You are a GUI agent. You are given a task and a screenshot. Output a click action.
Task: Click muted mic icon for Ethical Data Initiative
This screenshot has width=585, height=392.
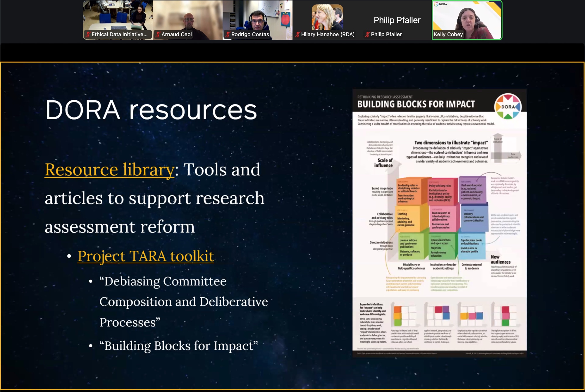coord(88,34)
